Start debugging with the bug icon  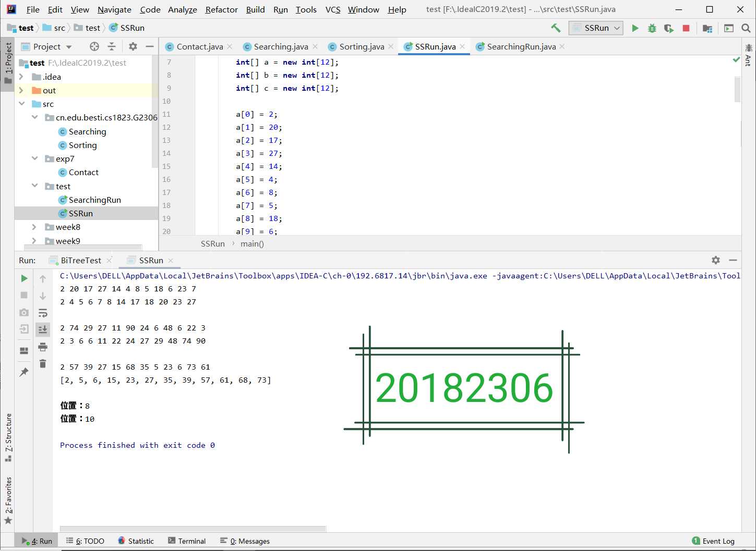(x=652, y=28)
